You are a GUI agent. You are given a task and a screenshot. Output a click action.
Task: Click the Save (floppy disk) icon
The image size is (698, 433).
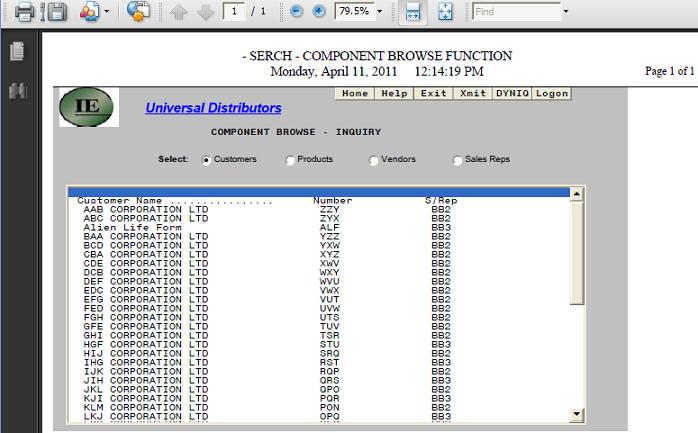(x=57, y=12)
